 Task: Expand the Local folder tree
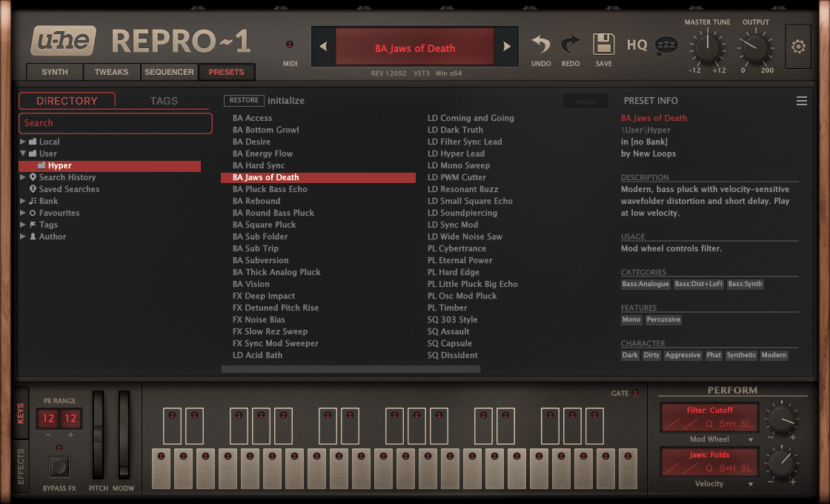point(23,142)
